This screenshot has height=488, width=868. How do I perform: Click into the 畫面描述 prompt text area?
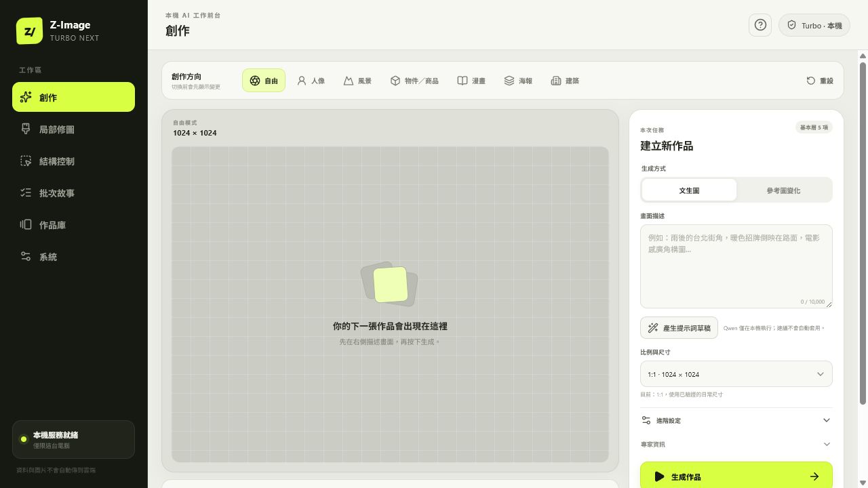[736, 266]
